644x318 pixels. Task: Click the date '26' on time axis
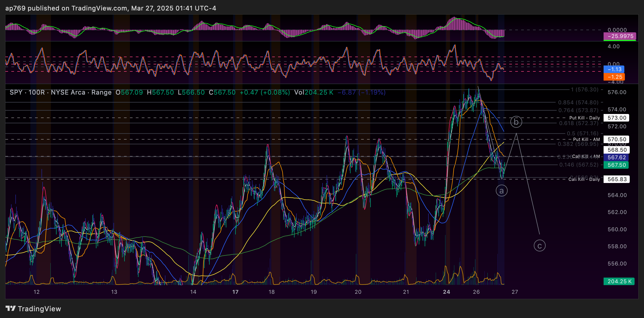tap(476, 292)
